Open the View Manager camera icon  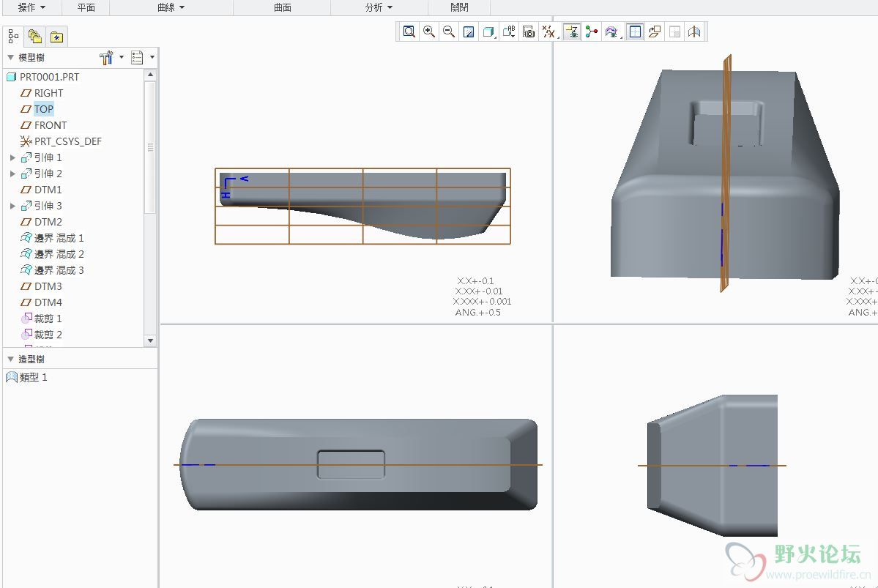[529, 32]
